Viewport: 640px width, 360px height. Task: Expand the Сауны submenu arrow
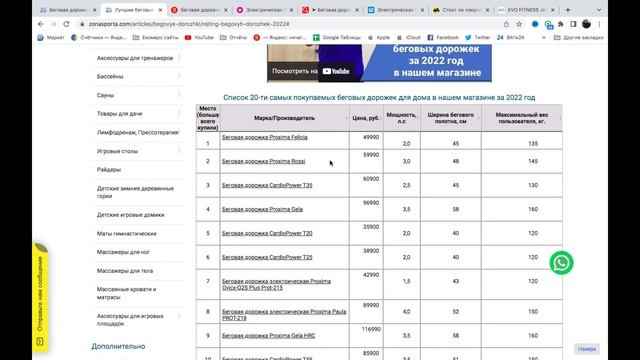(179, 95)
